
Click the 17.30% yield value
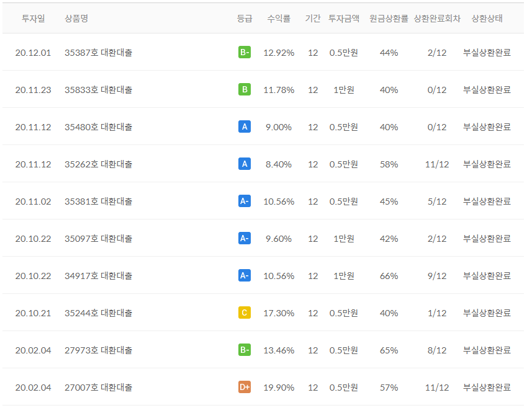click(279, 314)
